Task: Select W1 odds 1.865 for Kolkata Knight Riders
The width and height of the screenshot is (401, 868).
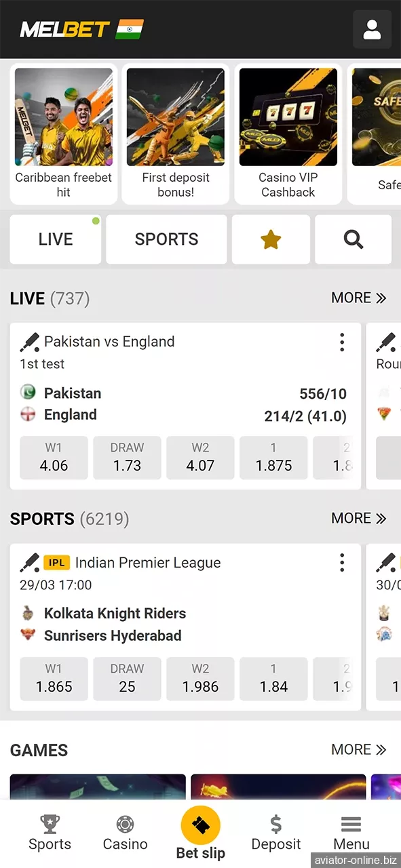Action: pos(54,678)
